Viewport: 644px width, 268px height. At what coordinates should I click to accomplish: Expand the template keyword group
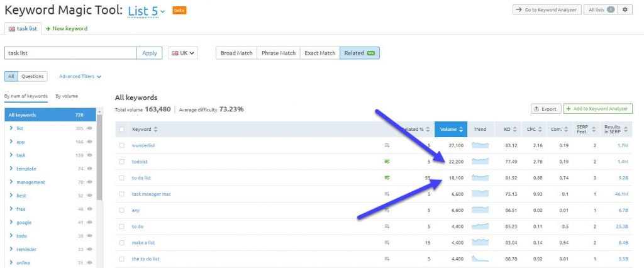(x=11, y=169)
